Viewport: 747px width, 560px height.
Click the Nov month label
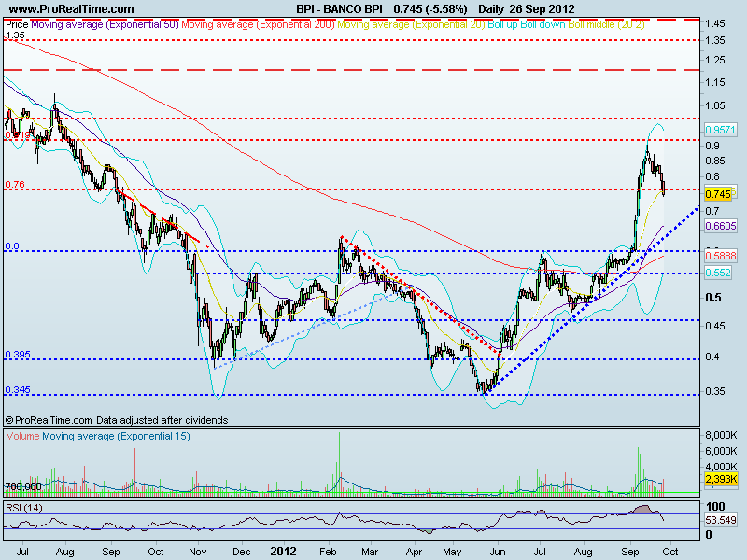pos(197,552)
